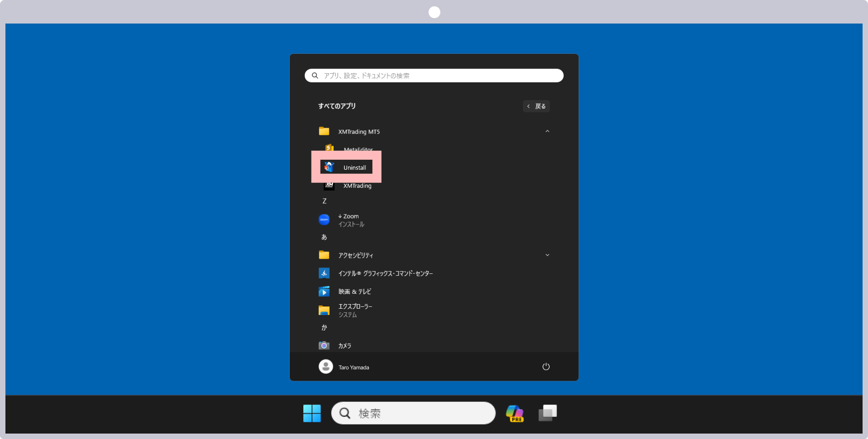Open Task View on the taskbar

pyautogui.click(x=547, y=413)
